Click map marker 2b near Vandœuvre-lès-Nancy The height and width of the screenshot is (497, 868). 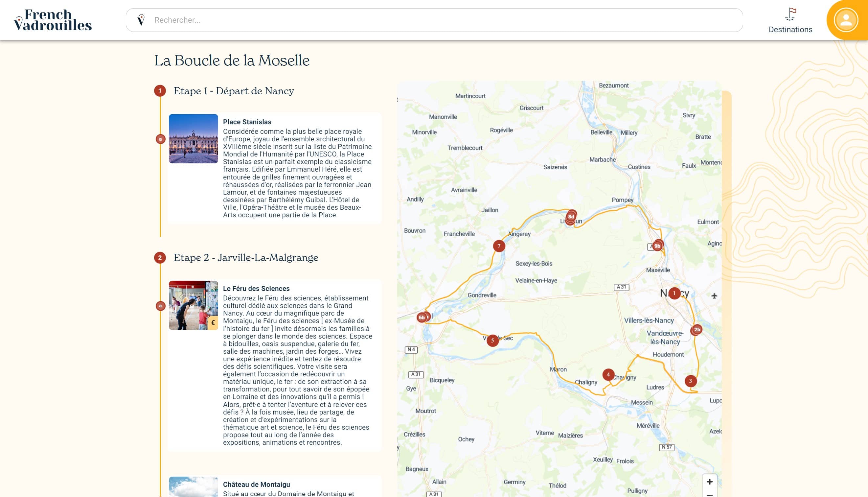pos(697,330)
